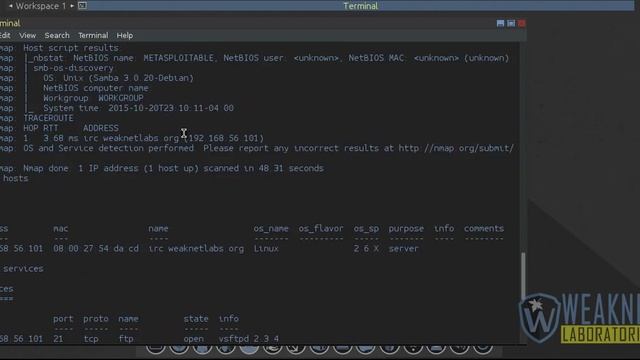Open the Help menu

coord(124,36)
